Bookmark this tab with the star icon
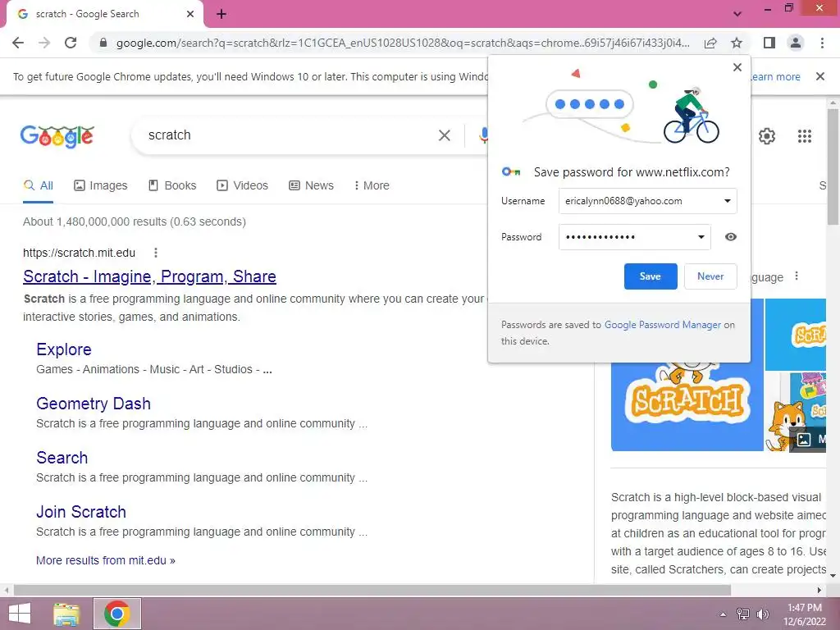 pos(737,43)
